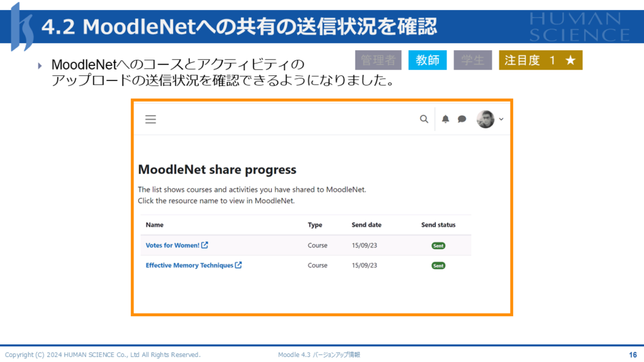Click the 管理者 role label

pos(378,60)
